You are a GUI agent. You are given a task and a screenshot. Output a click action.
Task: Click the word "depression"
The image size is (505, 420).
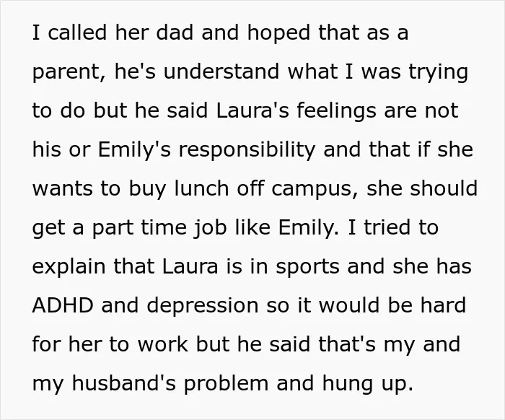pos(203,307)
